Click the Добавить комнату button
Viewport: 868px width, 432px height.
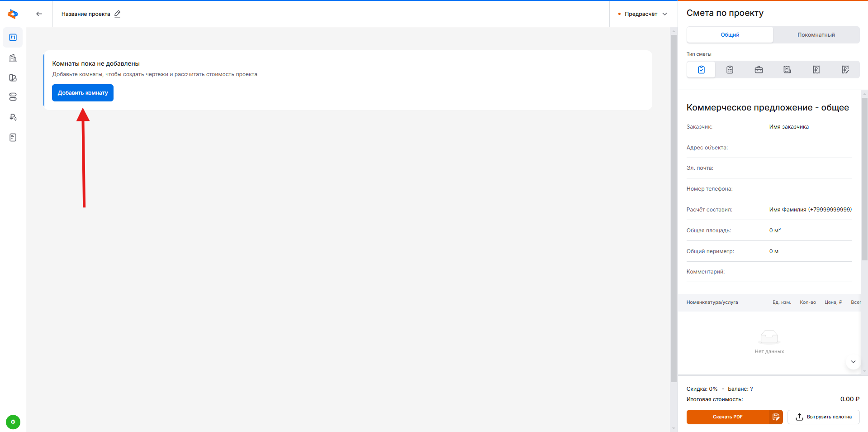point(83,93)
